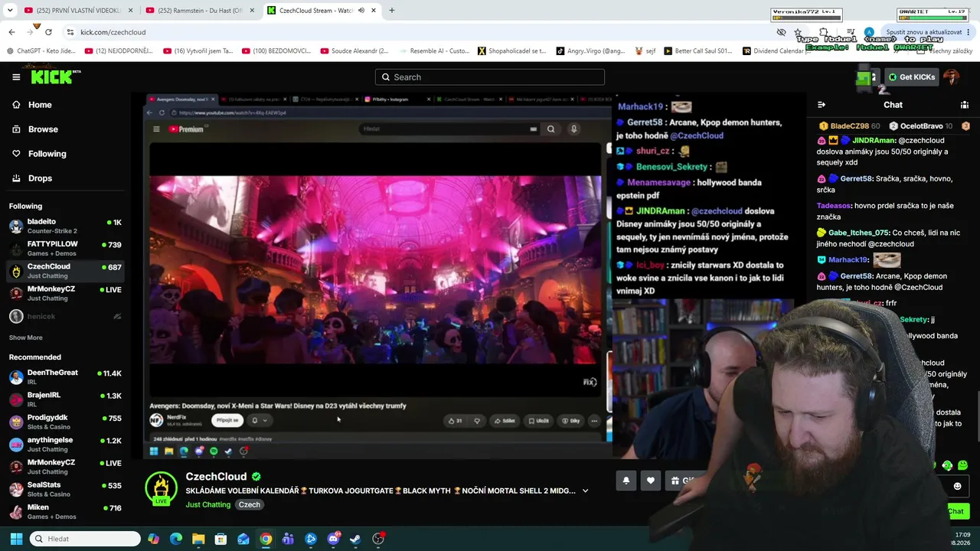Expand Following list with Show more
This screenshot has height=551, width=980.
point(25,337)
